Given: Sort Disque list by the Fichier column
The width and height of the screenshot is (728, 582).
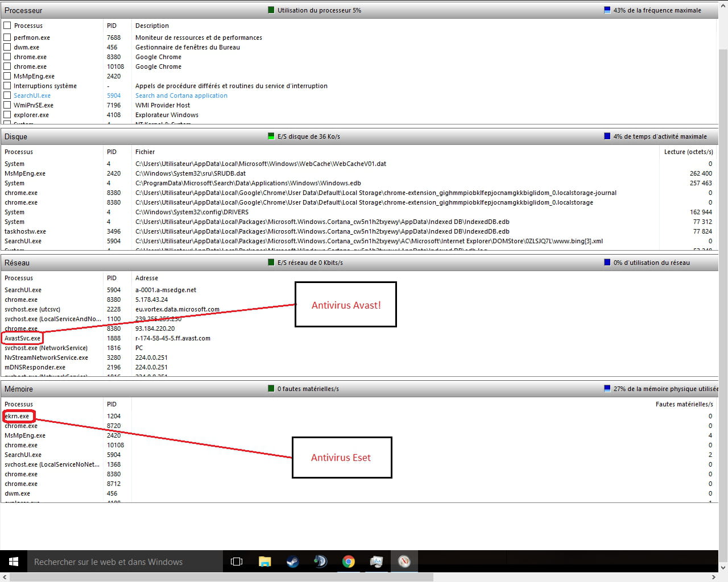Looking at the screenshot, I should [145, 152].
